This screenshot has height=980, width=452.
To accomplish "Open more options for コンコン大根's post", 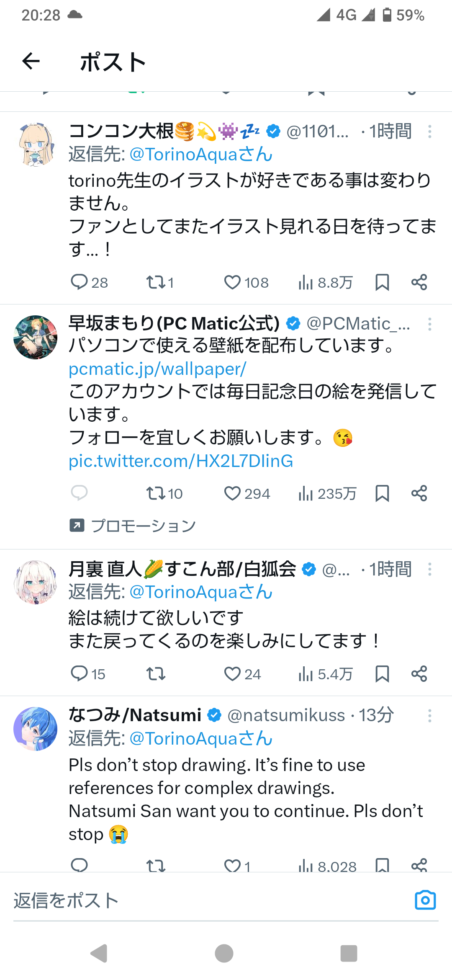I will (429, 132).
